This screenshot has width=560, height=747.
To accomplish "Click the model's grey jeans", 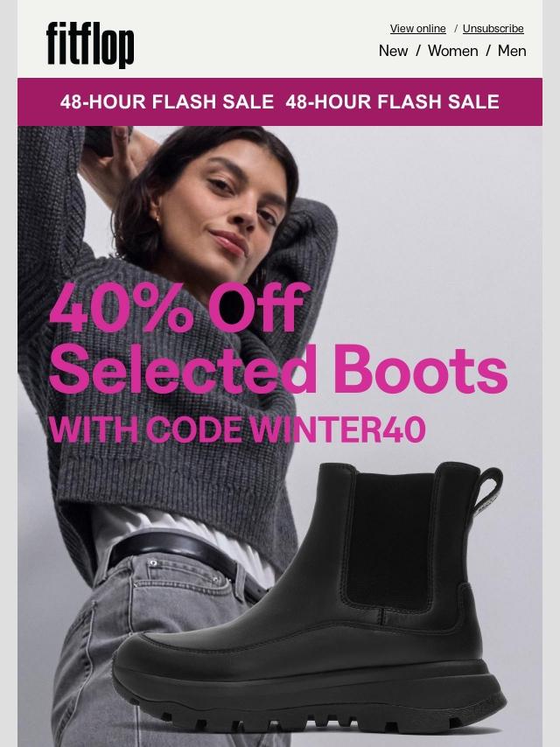I will click(143, 658).
